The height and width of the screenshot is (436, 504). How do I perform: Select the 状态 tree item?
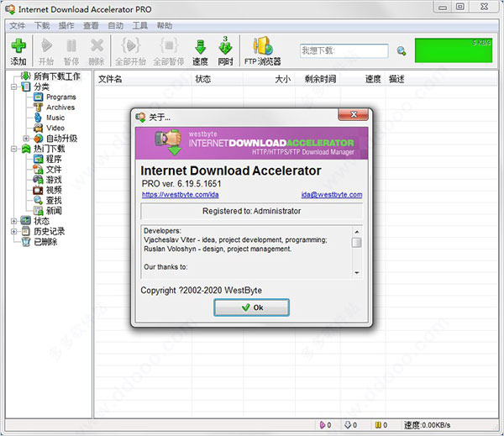click(42, 221)
